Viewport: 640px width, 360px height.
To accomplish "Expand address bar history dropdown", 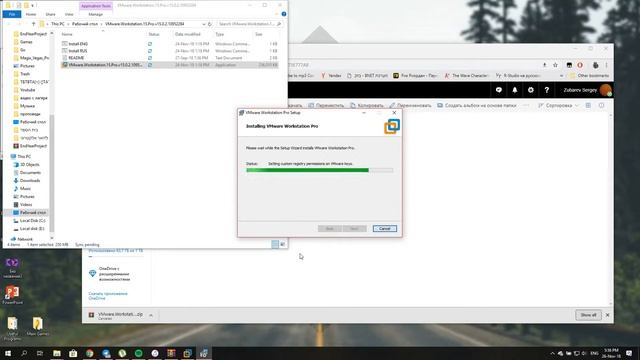I will coord(204,24).
